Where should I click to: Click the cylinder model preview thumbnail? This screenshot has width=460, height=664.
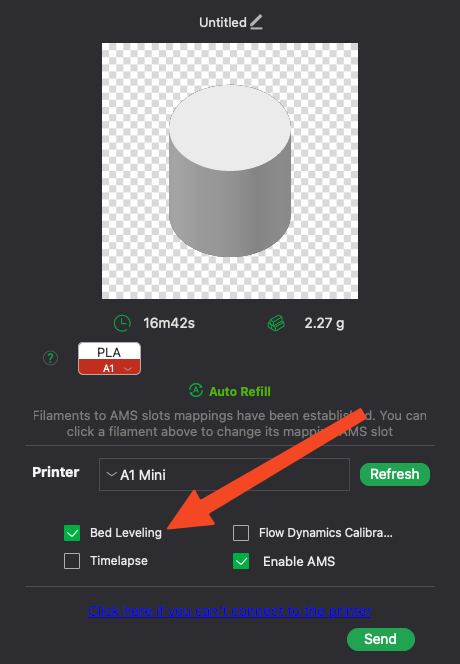point(230,171)
